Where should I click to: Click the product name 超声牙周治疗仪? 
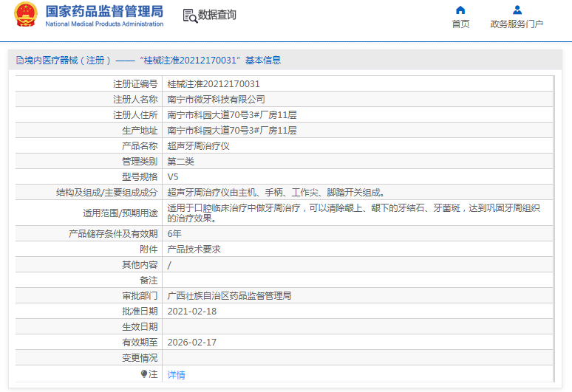(x=198, y=146)
